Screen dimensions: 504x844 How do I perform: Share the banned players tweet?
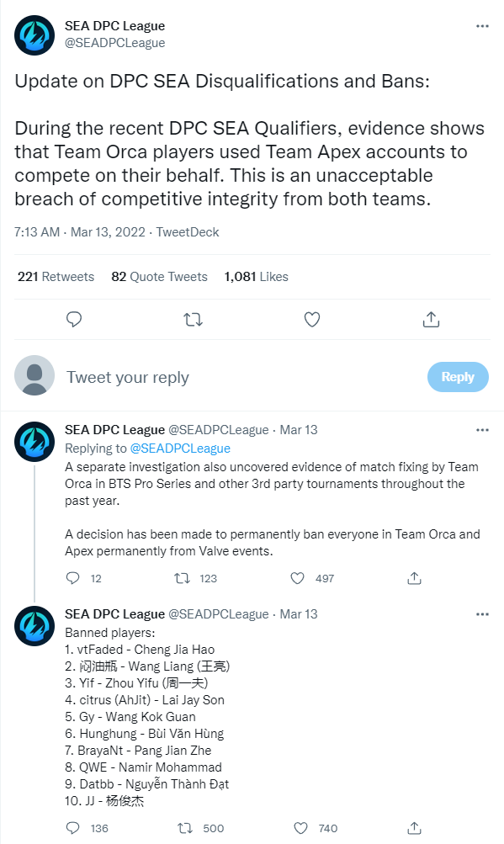[414, 828]
